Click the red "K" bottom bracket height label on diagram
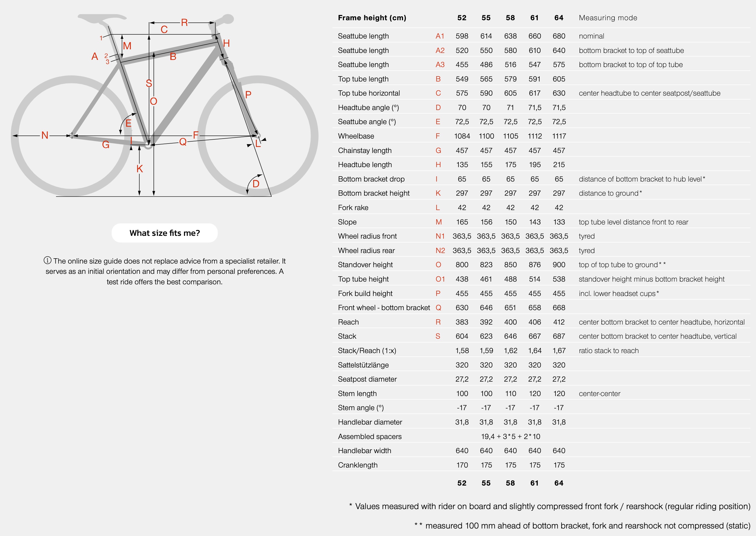756x536 pixels. click(140, 169)
